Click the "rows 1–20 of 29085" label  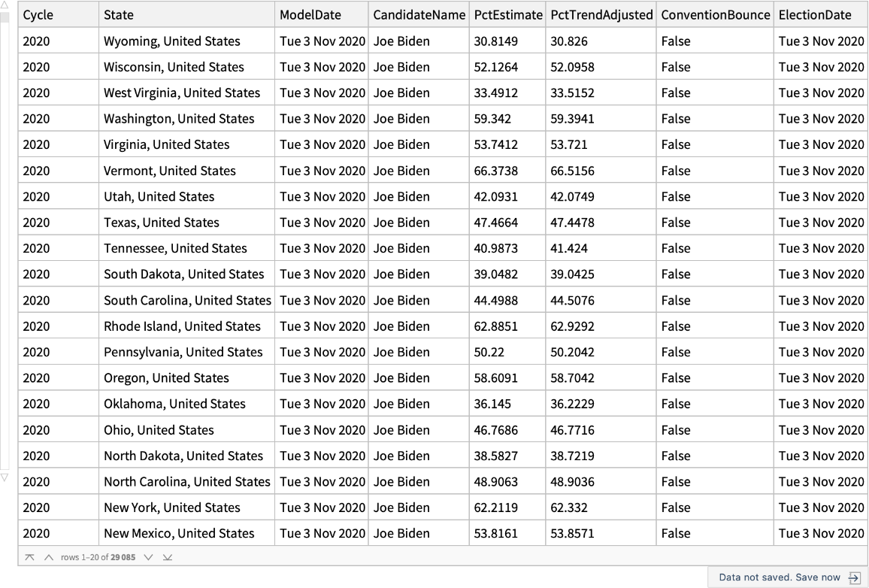coord(96,556)
